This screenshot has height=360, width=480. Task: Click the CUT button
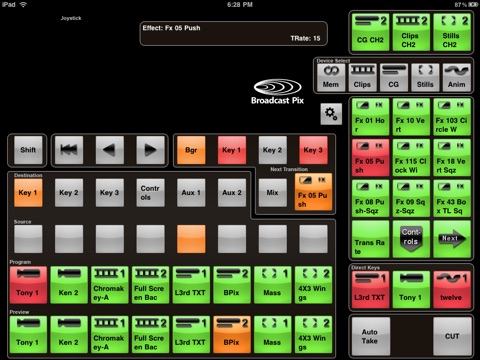[452, 336]
